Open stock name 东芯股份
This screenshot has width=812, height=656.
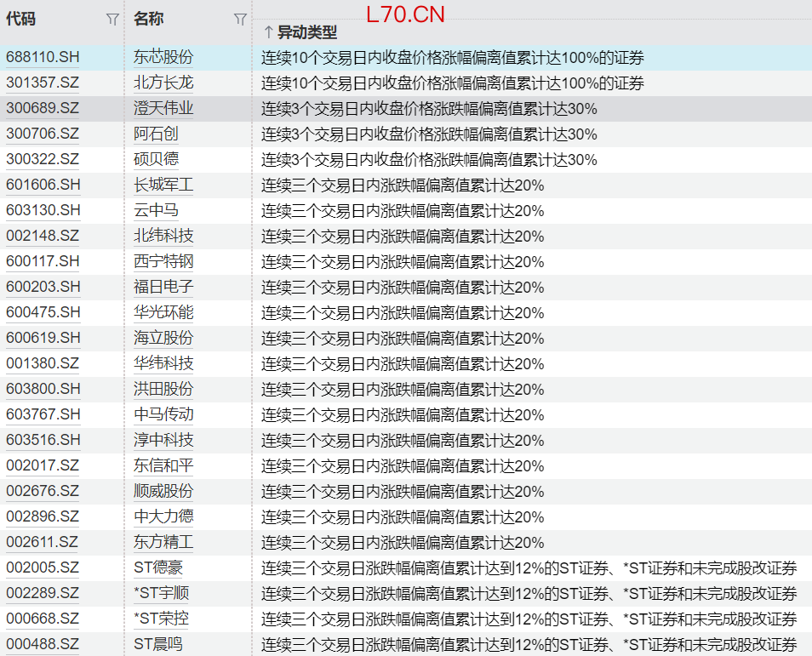tap(163, 58)
